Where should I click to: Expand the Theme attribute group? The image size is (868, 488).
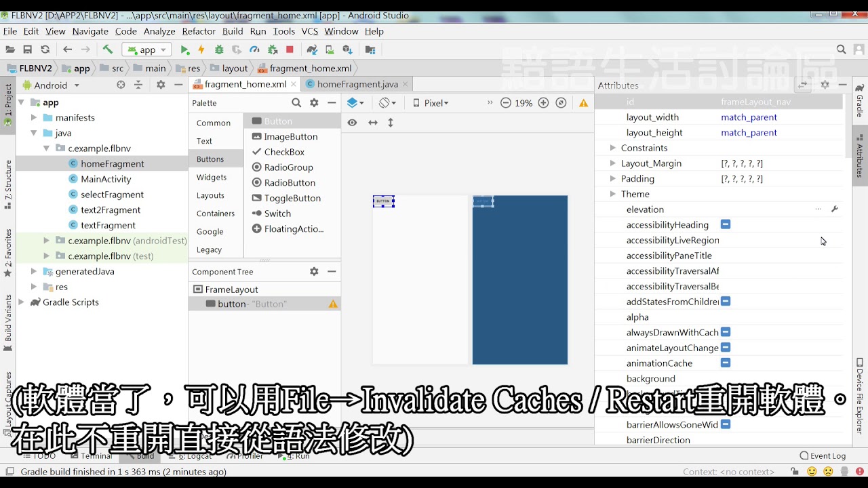pyautogui.click(x=612, y=194)
